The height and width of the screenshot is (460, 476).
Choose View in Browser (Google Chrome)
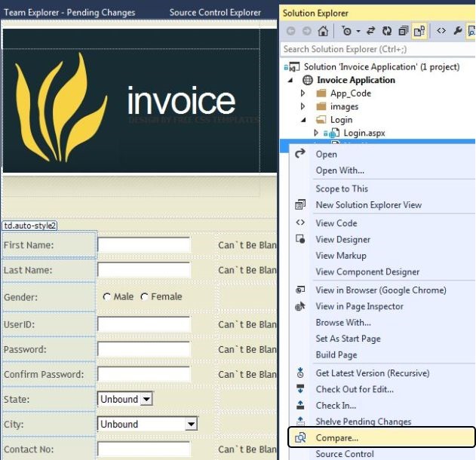pos(381,290)
